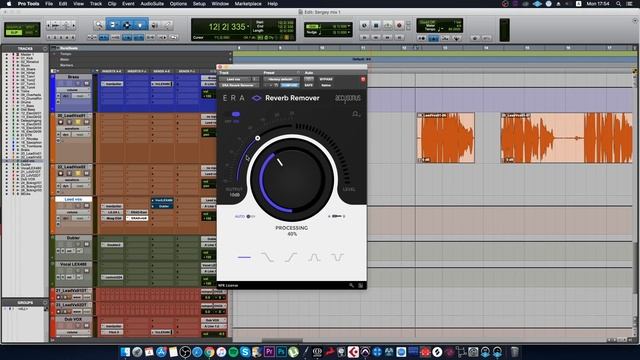
Task: Click the Play transport button
Action: [x=387, y=25]
